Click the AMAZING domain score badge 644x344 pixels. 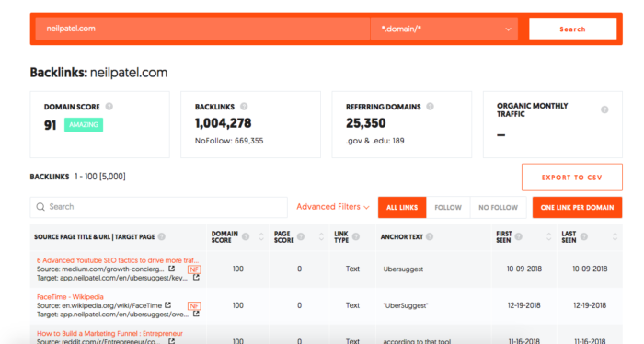(84, 124)
